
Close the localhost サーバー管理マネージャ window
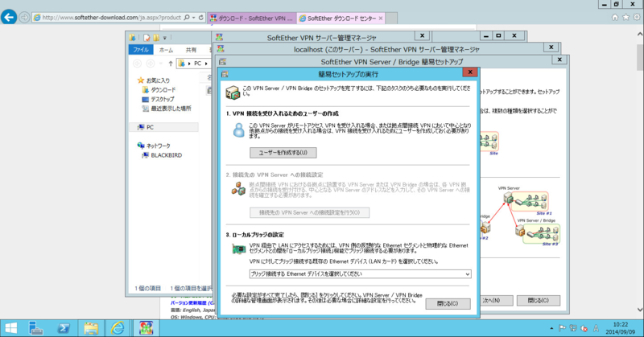551,47
